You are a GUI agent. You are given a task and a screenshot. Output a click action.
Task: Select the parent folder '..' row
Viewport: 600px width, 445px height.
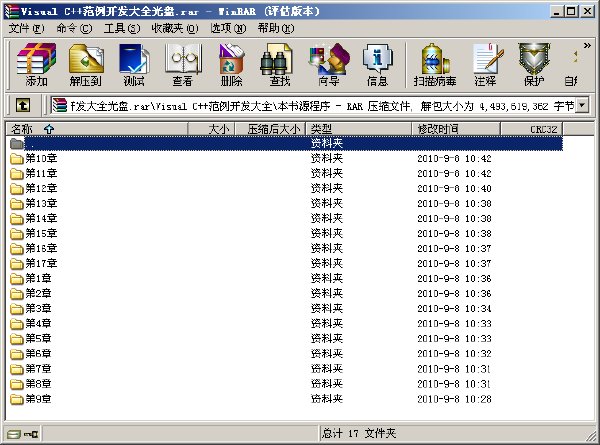click(x=285, y=143)
